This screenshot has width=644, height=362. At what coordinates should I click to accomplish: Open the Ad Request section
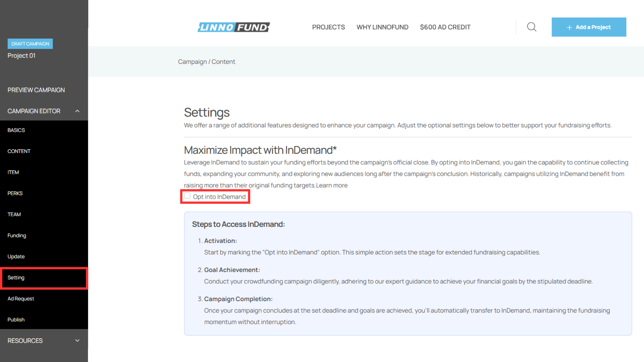(x=21, y=299)
